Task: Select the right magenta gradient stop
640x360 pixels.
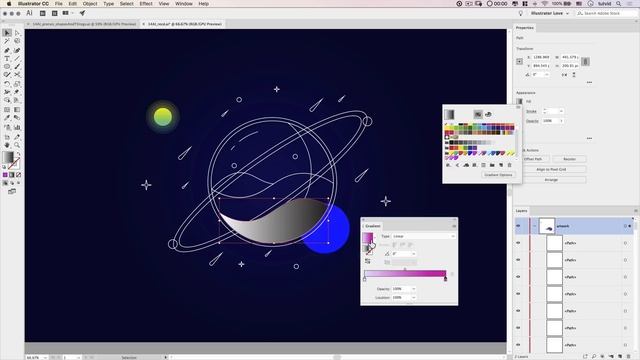Action: tap(445, 279)
